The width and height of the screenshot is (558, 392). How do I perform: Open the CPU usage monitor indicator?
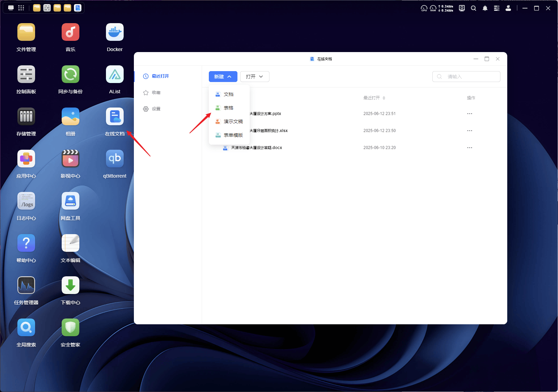point(424,8)
